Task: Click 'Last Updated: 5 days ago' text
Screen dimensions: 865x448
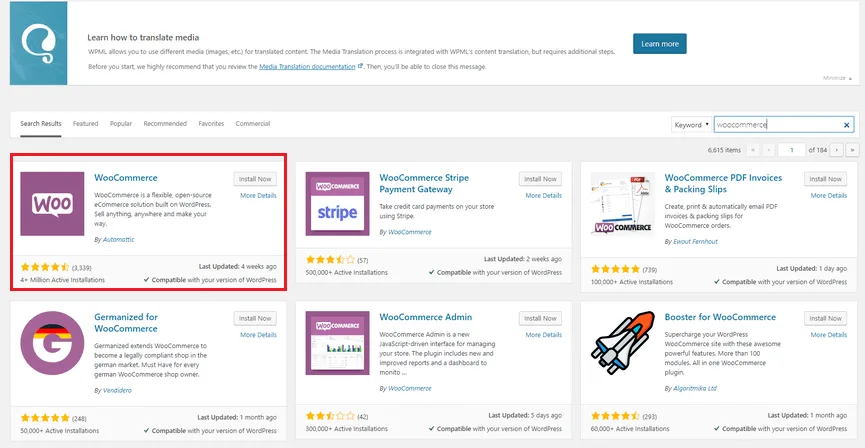Action: [x=525, y=415]
